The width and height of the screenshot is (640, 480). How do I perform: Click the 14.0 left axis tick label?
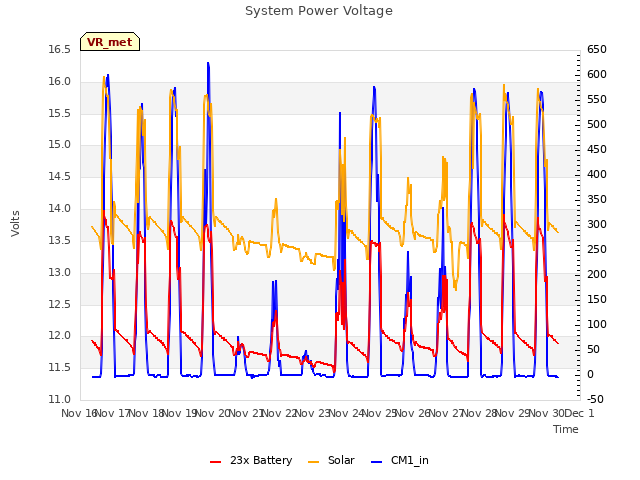(60, 209)
